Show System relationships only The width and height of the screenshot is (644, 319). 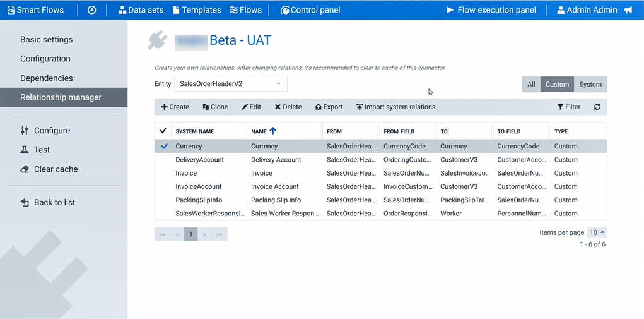(590, 84)
